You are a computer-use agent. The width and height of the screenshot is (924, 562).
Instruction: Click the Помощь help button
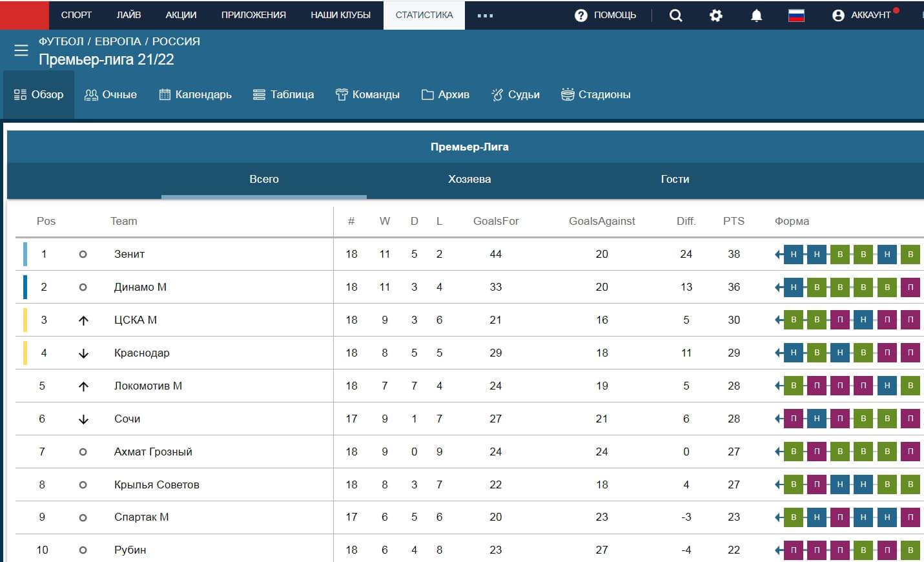pos(605,15)
